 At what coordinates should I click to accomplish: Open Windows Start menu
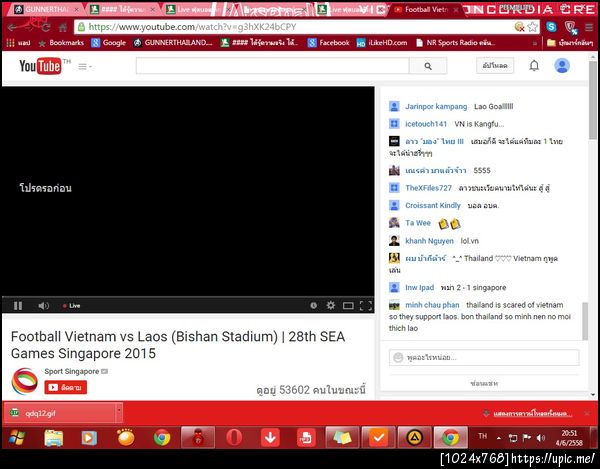click(17, 437)
